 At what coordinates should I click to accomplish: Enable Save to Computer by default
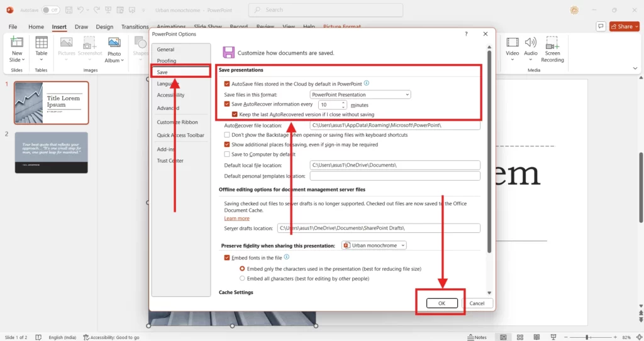pyautogui.click(x=227, y=154)
